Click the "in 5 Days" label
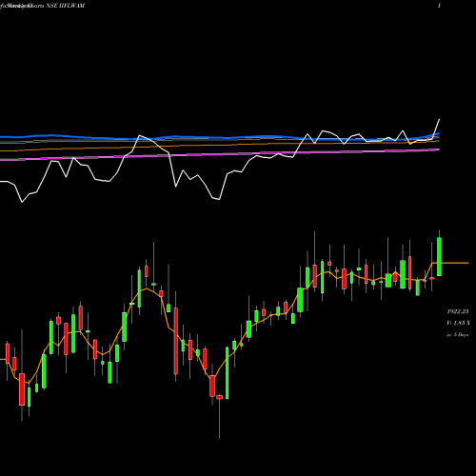This screenshot has height=476, width=476. pyautogui.click(x=458, y=334)
